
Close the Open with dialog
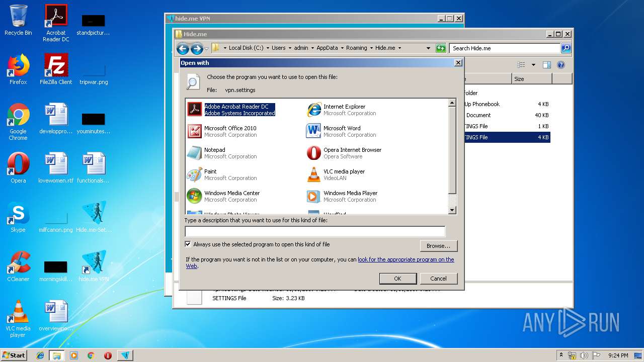[x=458, y=63]
